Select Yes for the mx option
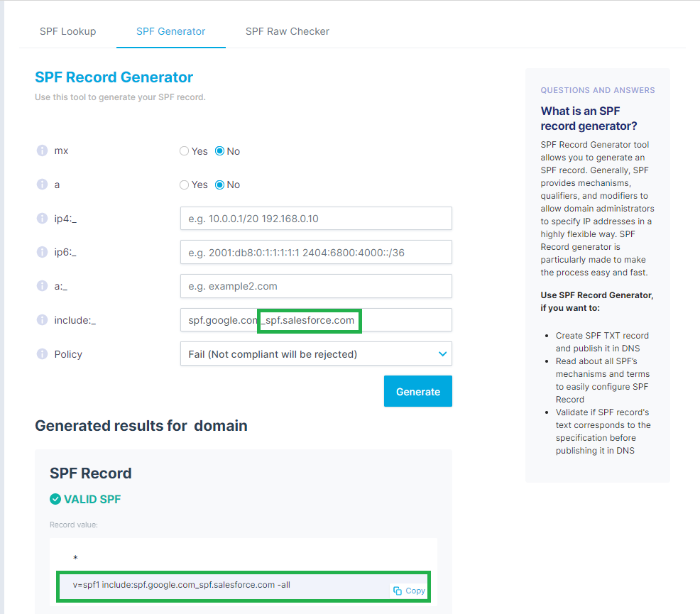 185,151
